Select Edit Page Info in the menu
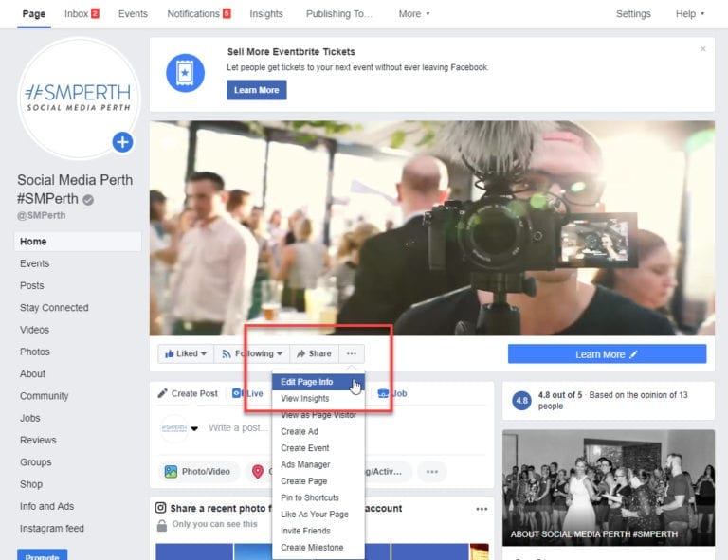This screenshot has height=560, width=728. pos(318,382)
